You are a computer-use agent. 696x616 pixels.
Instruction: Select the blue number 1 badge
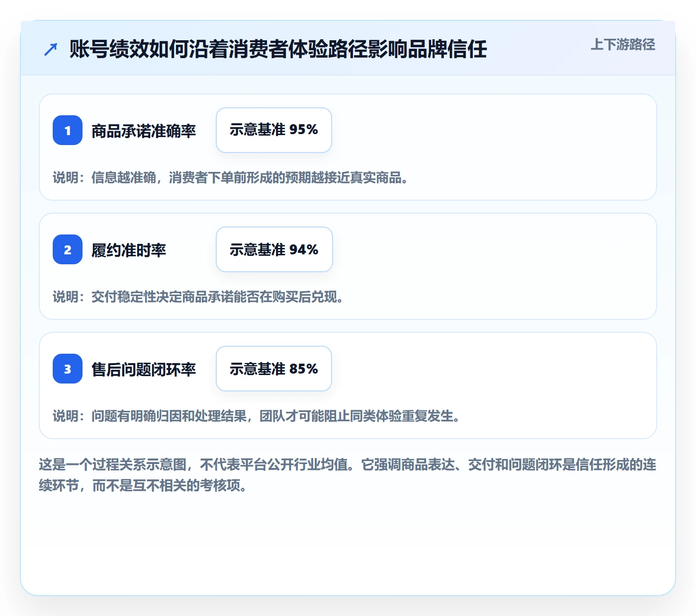[68, 130]
